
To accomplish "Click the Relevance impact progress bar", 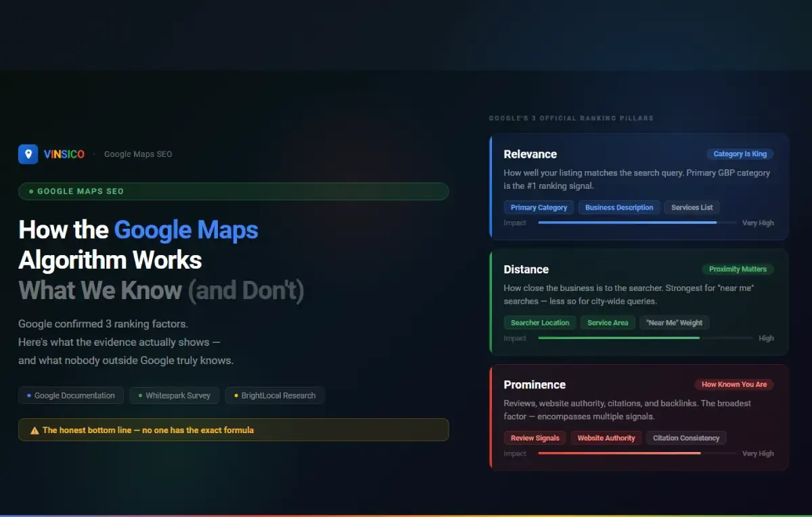I will (x=636, y=223).
